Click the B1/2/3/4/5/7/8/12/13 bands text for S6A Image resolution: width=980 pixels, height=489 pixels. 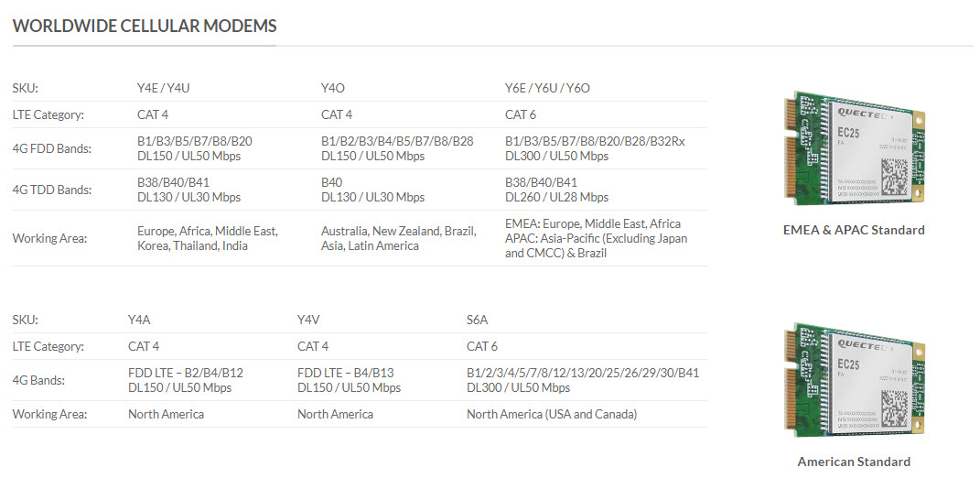[583, 373]
